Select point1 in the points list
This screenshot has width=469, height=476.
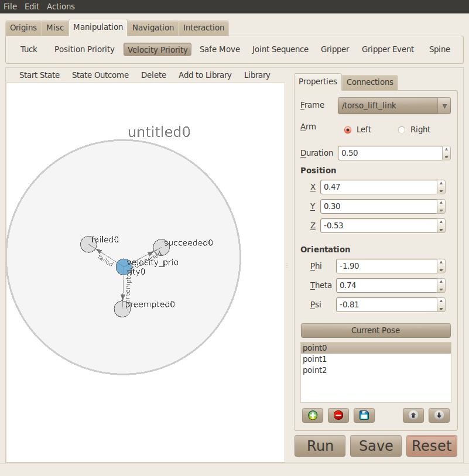pyautogui.click(x=314, y=359)
